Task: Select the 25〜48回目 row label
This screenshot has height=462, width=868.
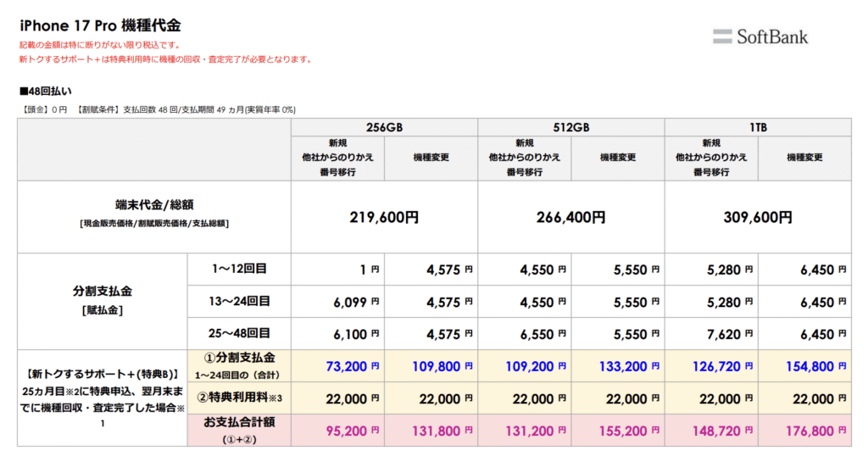Action: pyautogui.click(x=239, y=333)
